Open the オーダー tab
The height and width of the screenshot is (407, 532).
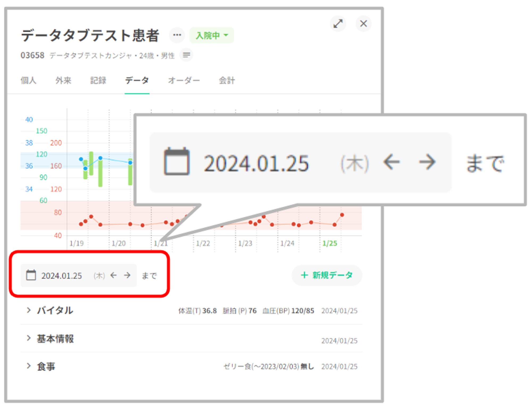[x=184, y=80]
